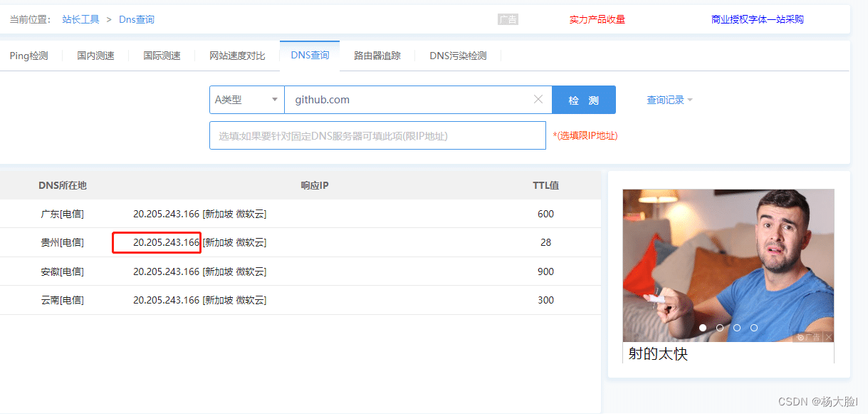Screen dimensions: 868x414
Task: Follow the Dns查询 breadcrumb link
Action: click(x=137, y=19)
